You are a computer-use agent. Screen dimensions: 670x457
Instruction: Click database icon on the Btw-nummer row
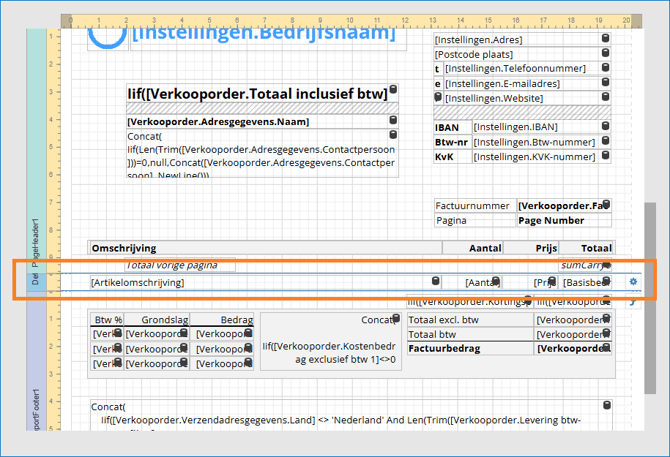605,142
